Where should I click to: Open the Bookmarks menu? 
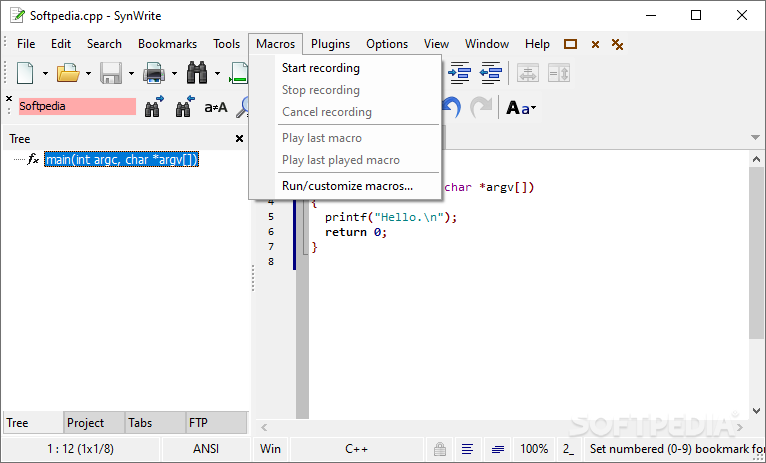pos(167,44)
